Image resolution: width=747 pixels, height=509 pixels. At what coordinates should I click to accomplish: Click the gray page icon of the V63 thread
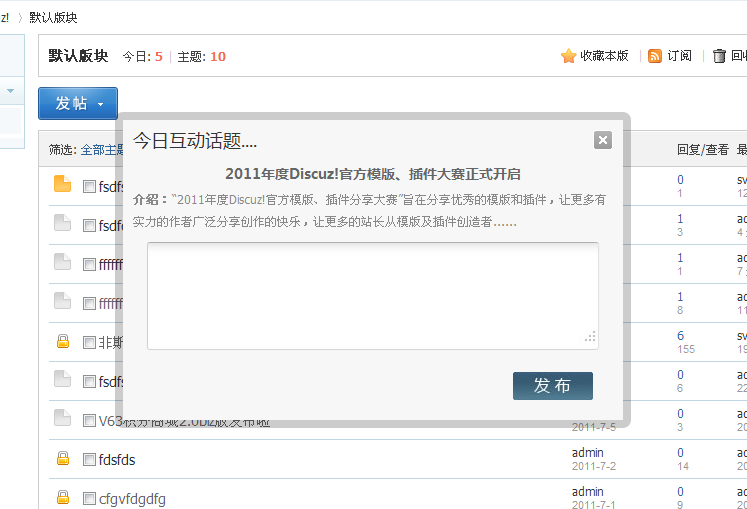(62, 417)
